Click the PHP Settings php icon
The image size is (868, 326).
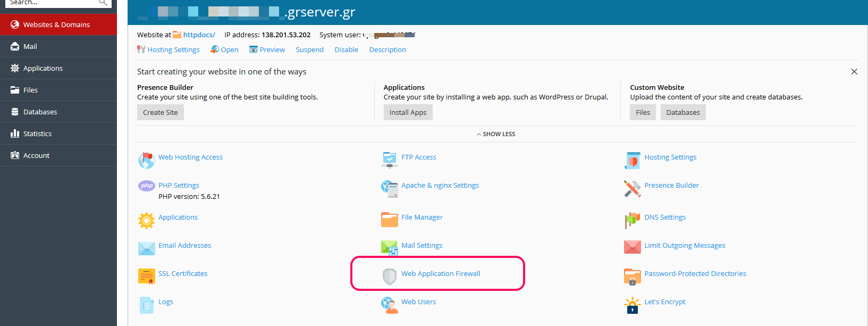[x=146, y=186]
